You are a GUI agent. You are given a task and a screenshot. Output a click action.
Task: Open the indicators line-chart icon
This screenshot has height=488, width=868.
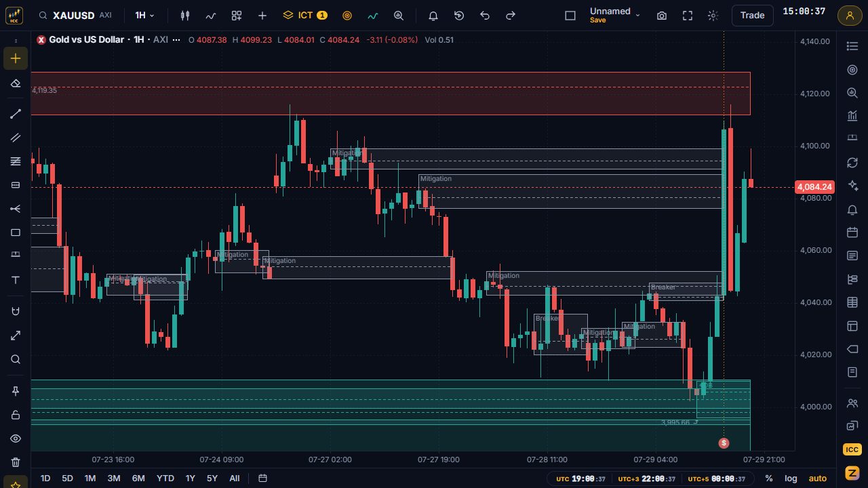pos(211,15)
